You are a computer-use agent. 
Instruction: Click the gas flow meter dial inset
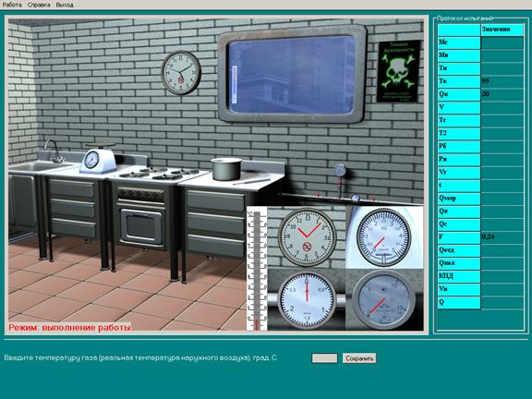[307, 300]
